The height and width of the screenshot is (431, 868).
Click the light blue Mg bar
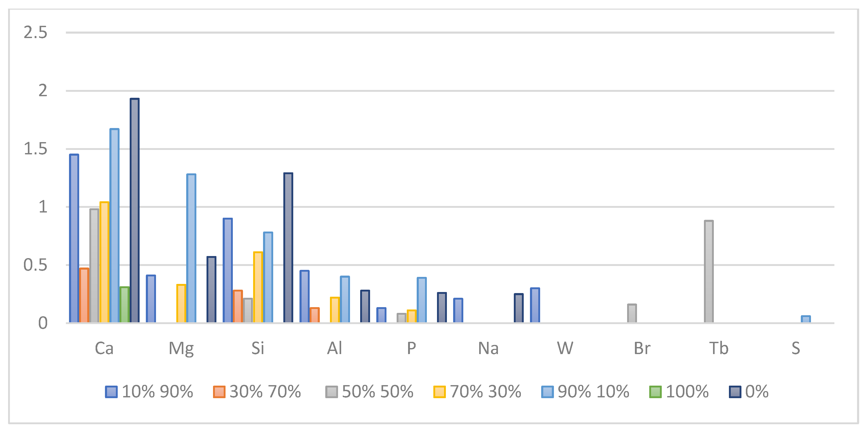(191, 248)
